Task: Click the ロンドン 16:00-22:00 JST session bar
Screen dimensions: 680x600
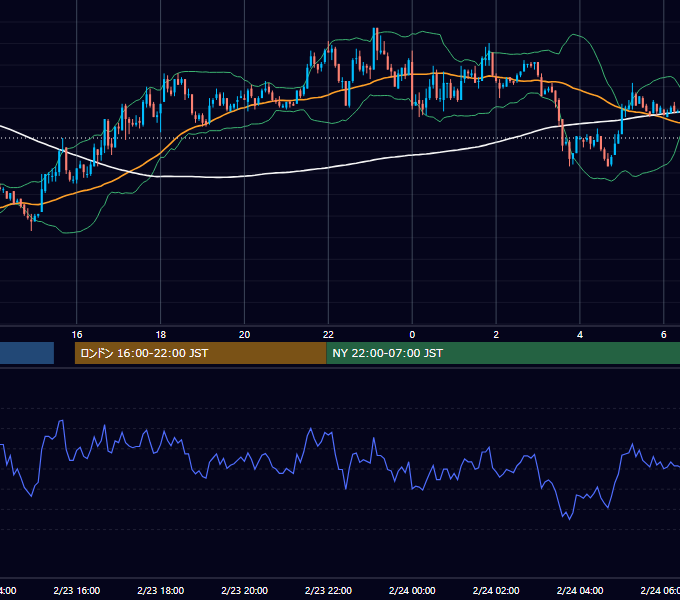Action: 200,353
